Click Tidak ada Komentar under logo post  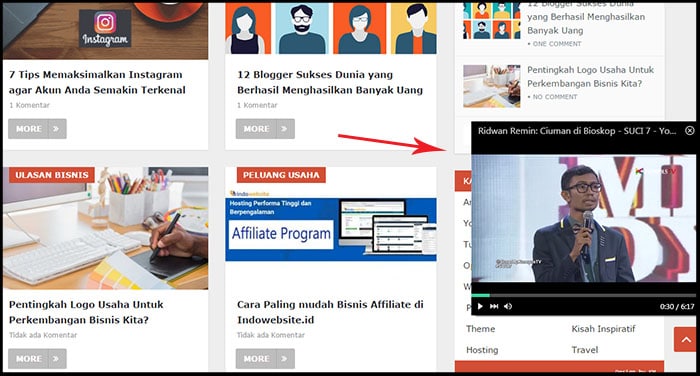(x=43, y=335)
